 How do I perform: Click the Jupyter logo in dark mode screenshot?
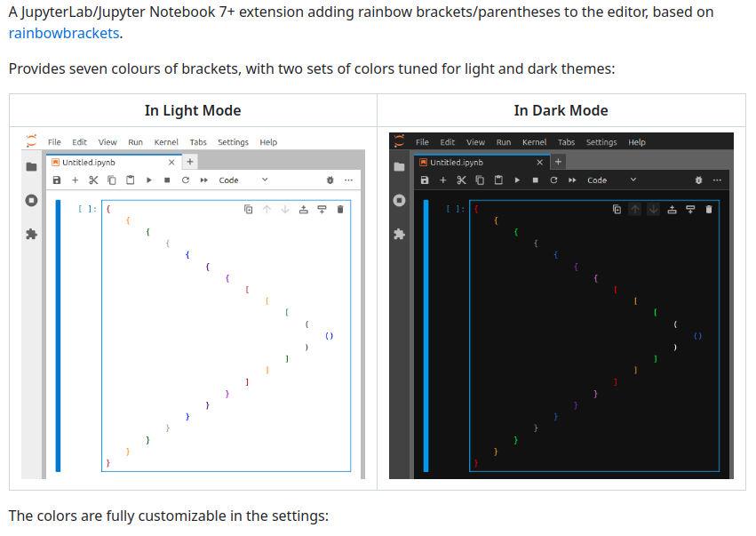(399, 140)
